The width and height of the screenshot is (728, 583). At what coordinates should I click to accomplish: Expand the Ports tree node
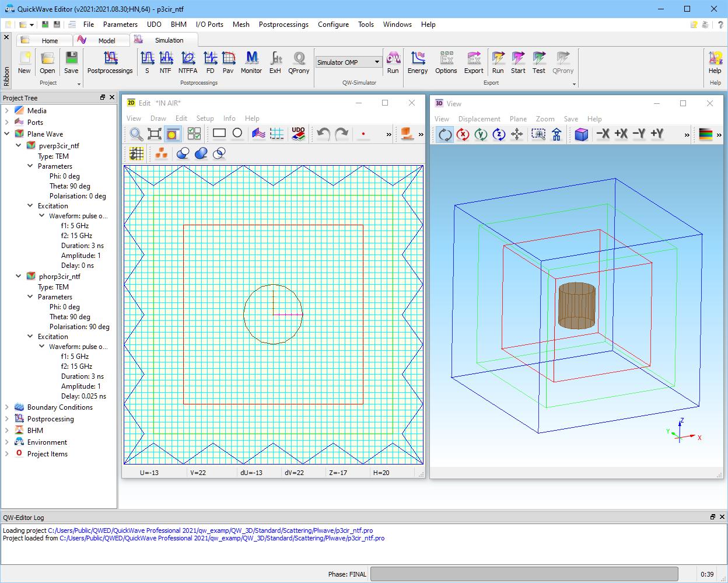pyautogui.click(x=7, y=122)
